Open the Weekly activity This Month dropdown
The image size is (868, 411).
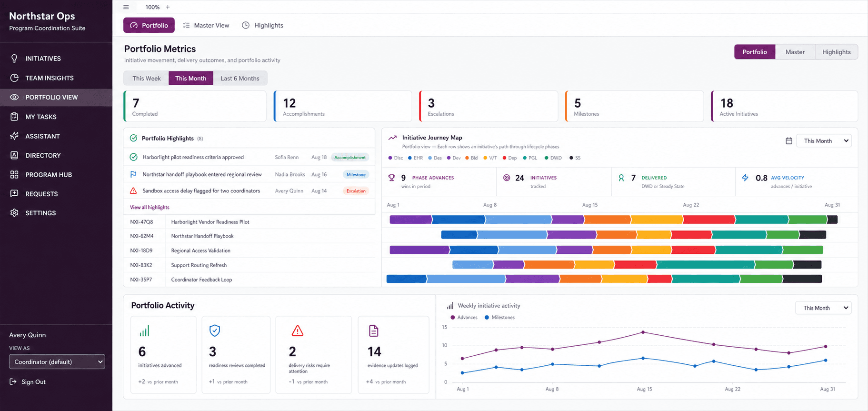823,308
